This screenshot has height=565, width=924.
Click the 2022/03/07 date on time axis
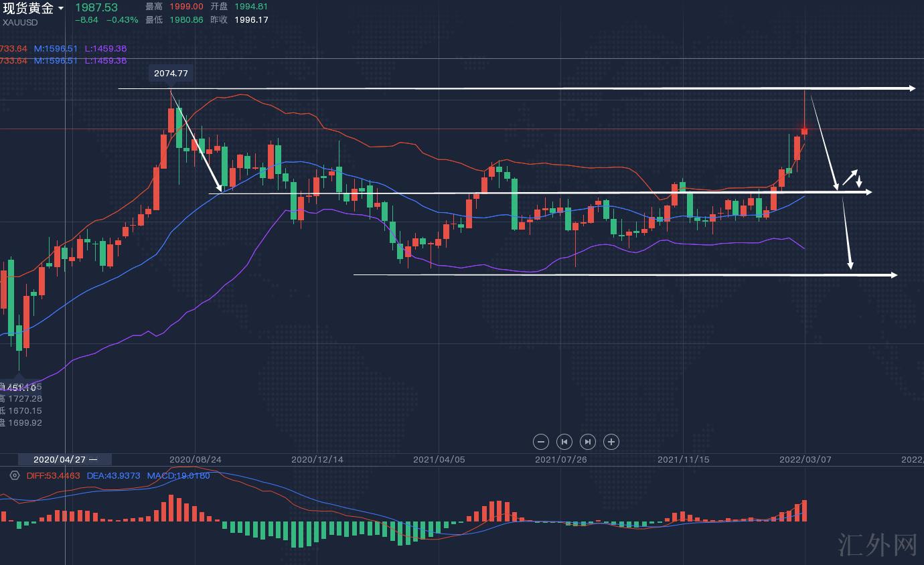pyautogui.click(x=805, y=460)
